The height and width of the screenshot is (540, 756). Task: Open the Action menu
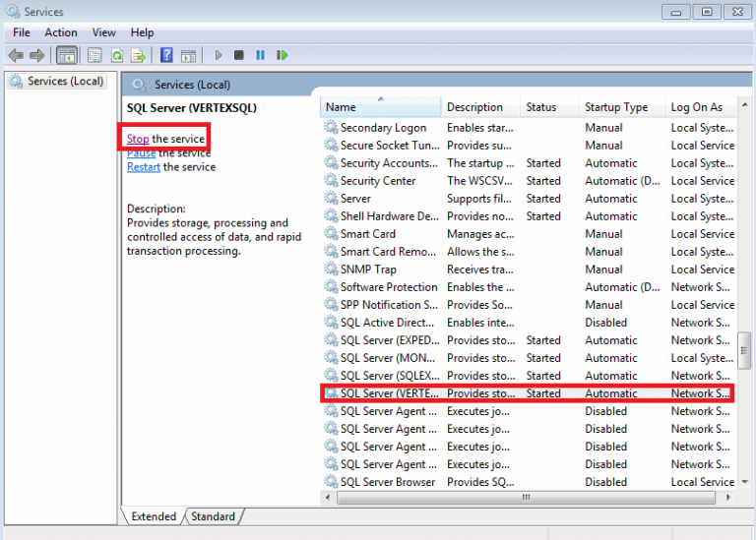61,32
